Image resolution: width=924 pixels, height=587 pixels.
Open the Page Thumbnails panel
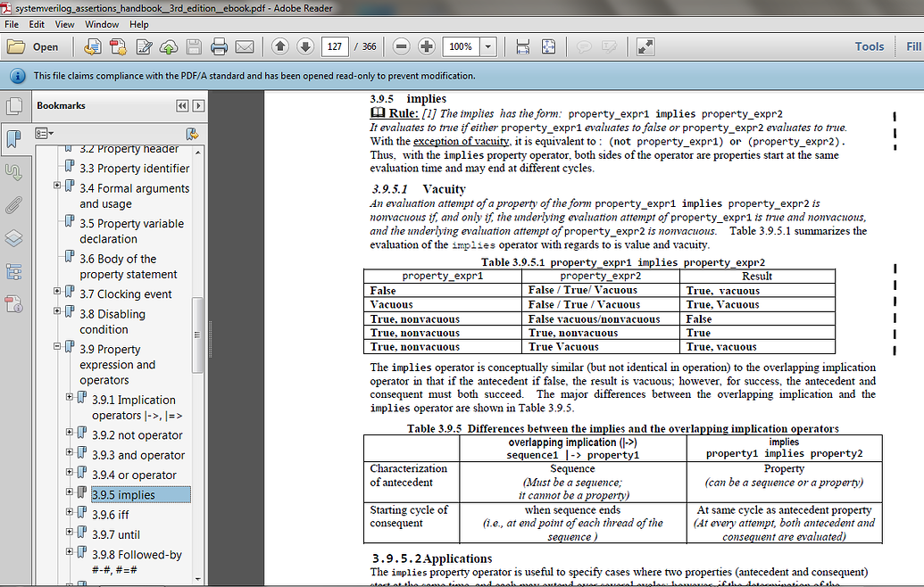coord(13,106)
